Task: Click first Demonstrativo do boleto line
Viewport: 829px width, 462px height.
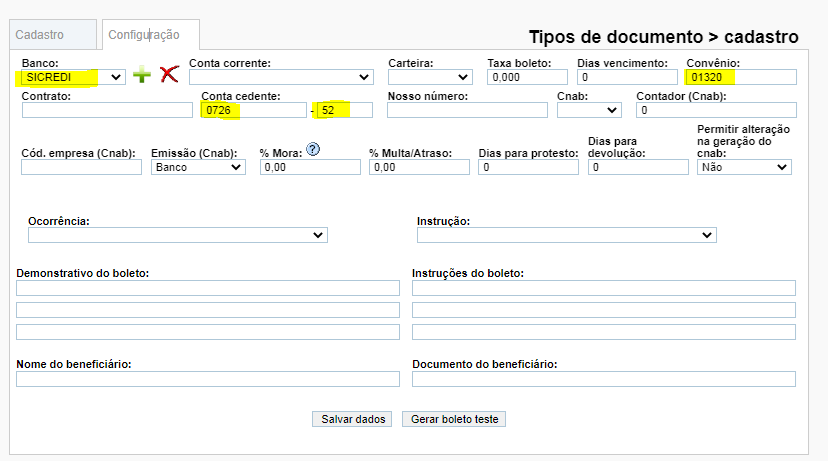Action: [x=208, y=288]
